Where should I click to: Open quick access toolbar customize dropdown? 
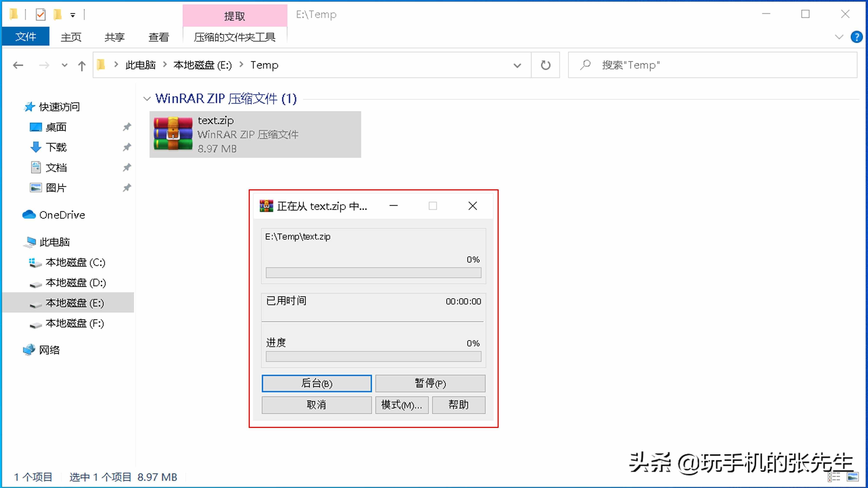pyautogui.click(x=73, y=15)
